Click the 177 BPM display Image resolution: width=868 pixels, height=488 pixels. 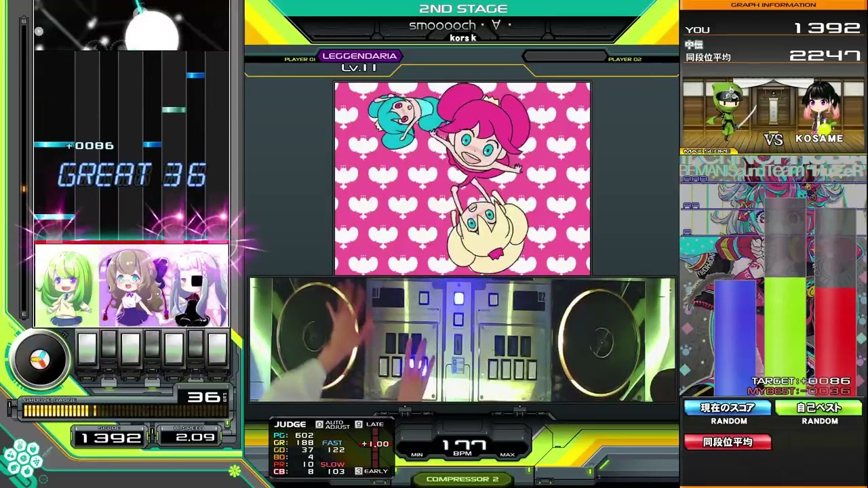[463, 447]
